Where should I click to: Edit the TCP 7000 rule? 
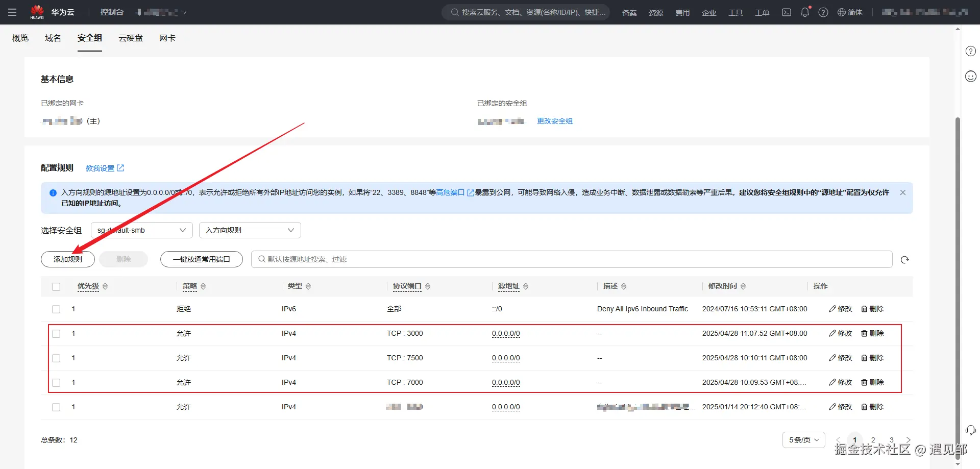click(x=841, y=382)
